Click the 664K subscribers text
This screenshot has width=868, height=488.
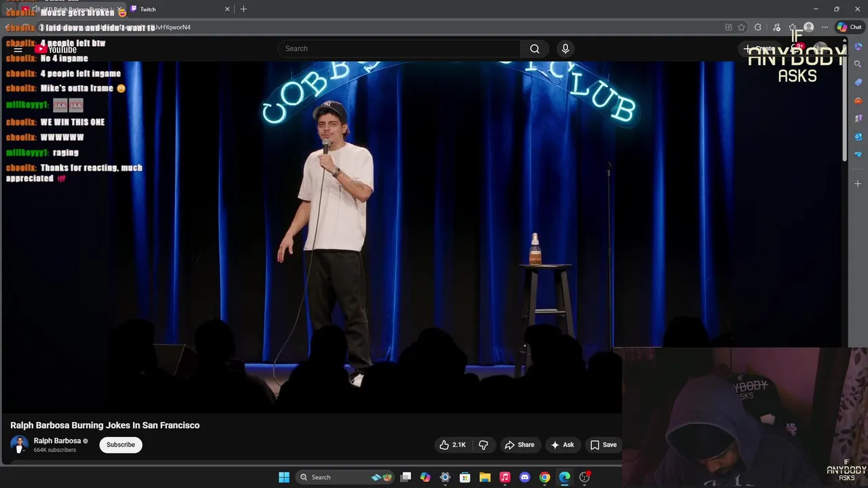(55, 450)
